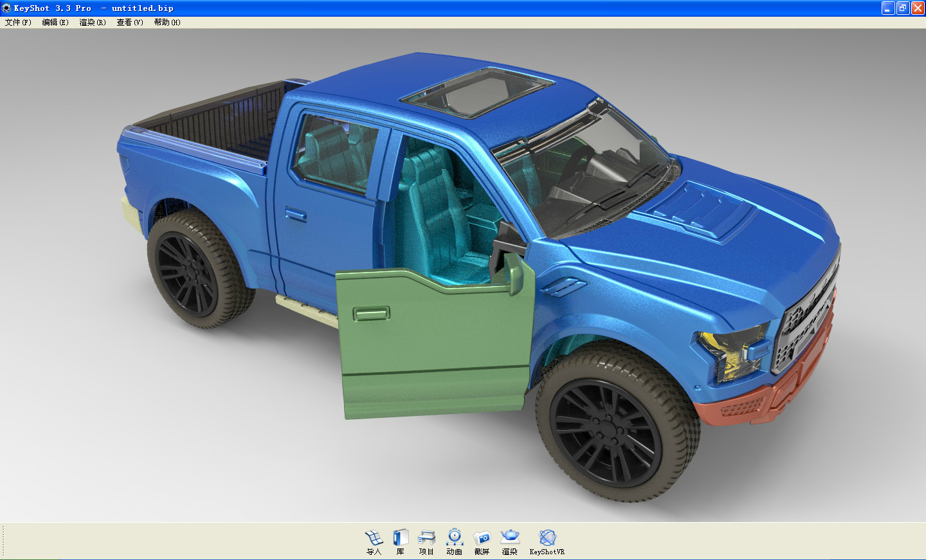The image size is (926, 560).
Task: Minimize the KeyShot window
Action: tap(888, 8)
